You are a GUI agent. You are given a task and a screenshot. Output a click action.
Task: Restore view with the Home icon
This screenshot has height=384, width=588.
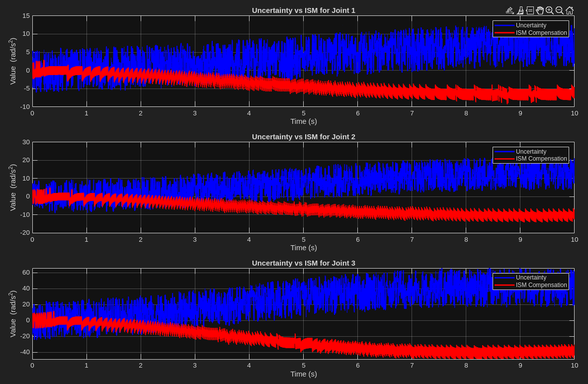tap(570, 10)
